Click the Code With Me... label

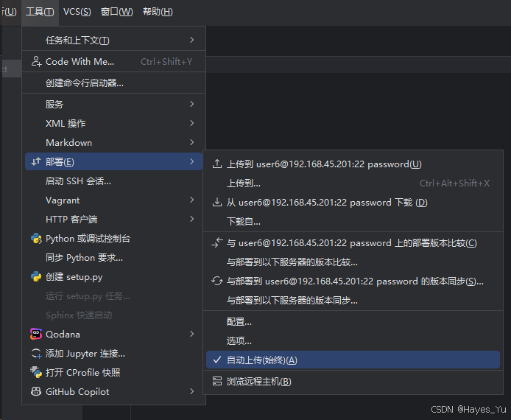pos(80,62)
